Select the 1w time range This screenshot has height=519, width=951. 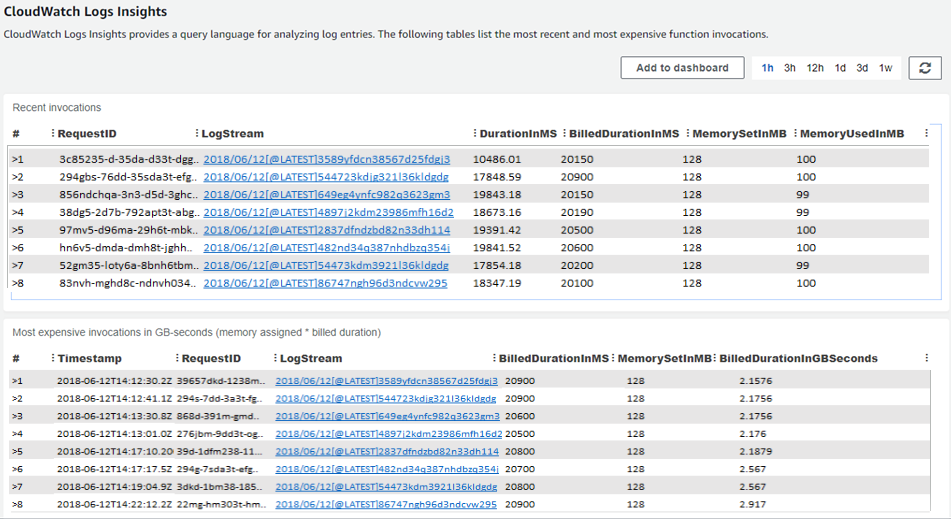point(885,68)
